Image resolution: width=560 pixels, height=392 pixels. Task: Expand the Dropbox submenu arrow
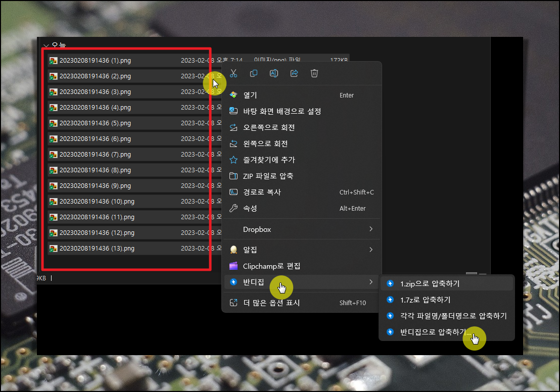pos(370,229)
